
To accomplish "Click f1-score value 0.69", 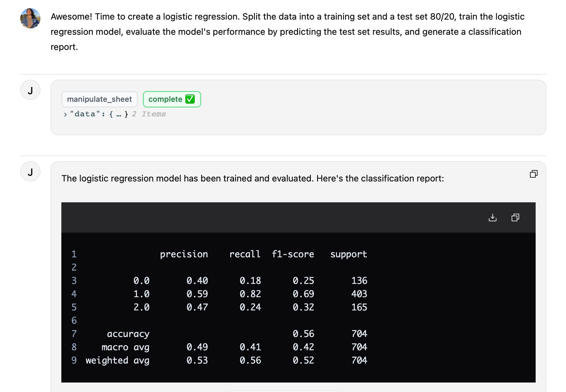I will point(304,294).
